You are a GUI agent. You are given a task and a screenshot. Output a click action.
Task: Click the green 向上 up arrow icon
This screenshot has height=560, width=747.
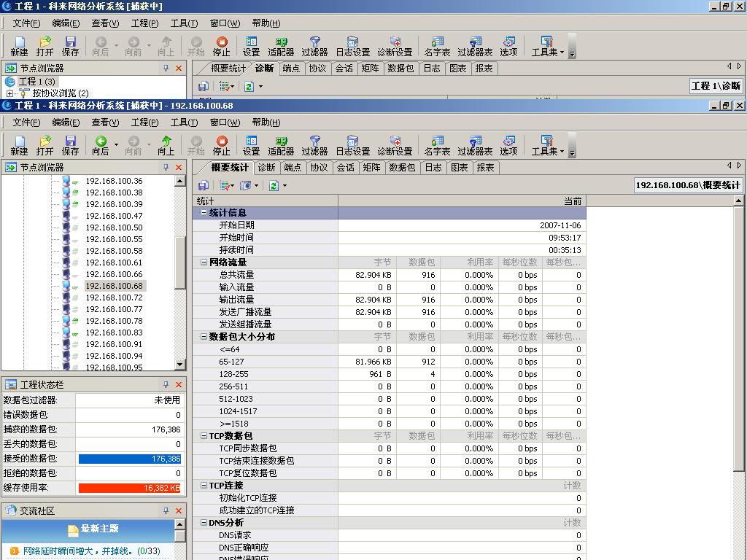(166, 141)
